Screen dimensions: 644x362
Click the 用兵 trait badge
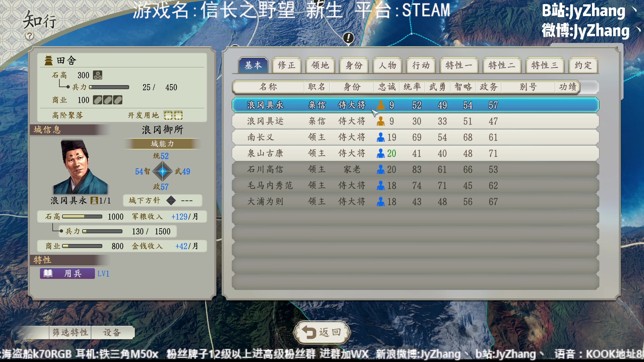(x=67, y=274)
